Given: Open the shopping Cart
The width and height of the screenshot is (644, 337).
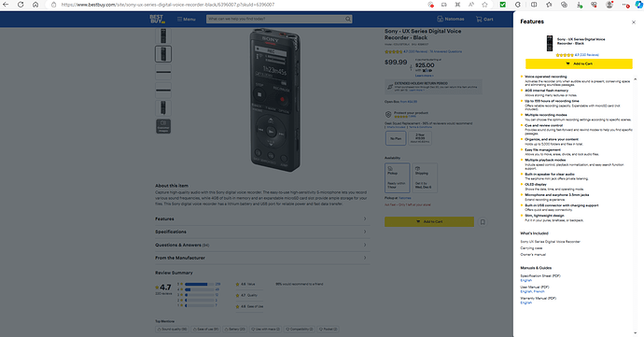Looking at the screenshot, I should (x=484, y=19).
